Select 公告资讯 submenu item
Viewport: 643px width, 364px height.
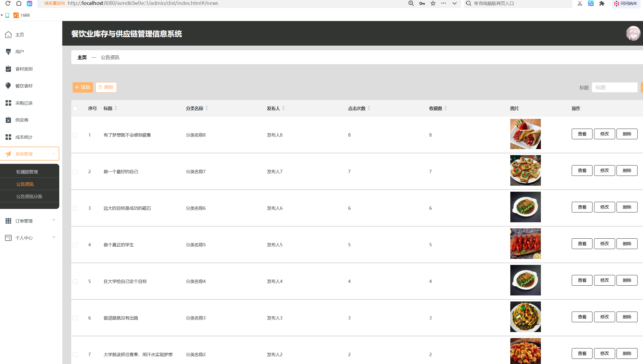pyautogui.click(x=25, y=184)
